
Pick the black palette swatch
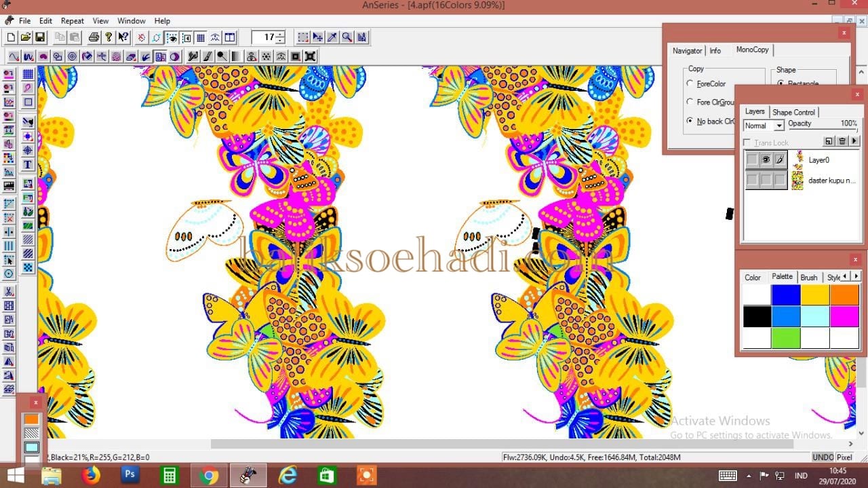757,316
